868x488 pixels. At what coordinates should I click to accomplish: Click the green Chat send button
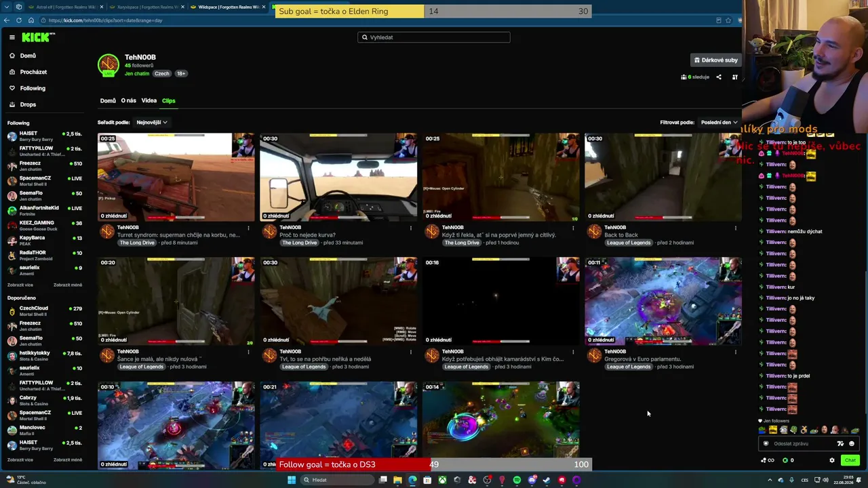click(x=850, y=460)
